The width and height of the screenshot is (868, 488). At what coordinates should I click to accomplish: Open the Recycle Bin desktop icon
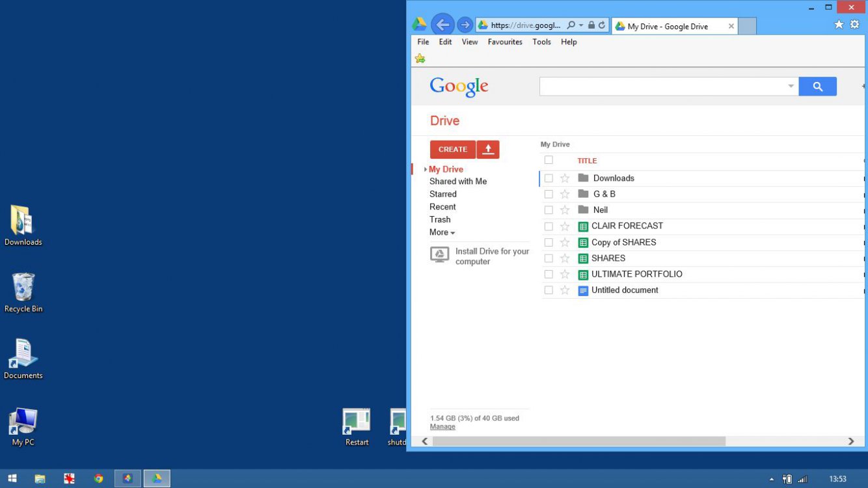pyautogui.click(x=23, y=293)
